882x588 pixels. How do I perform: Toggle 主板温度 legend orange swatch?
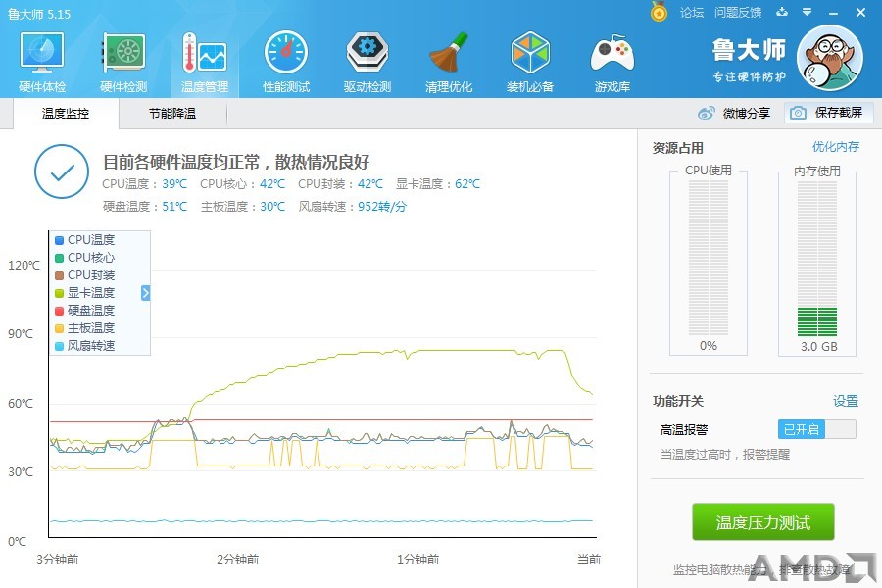[59, 328]
